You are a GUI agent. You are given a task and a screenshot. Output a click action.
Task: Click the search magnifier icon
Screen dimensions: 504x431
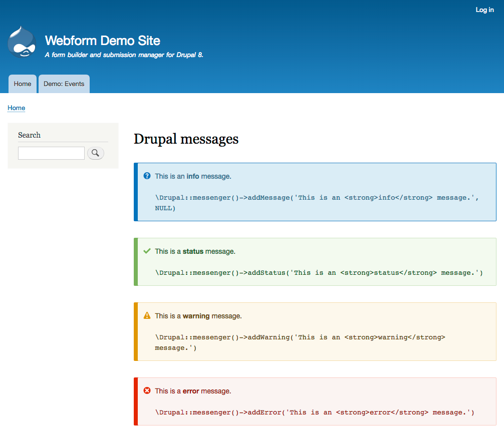click(95, 153)
